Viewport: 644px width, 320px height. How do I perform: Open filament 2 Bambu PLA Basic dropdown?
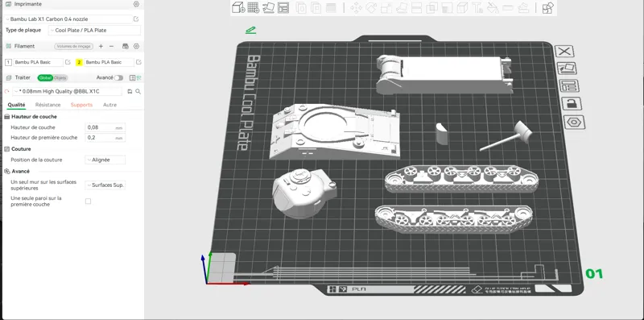[109, 62]
